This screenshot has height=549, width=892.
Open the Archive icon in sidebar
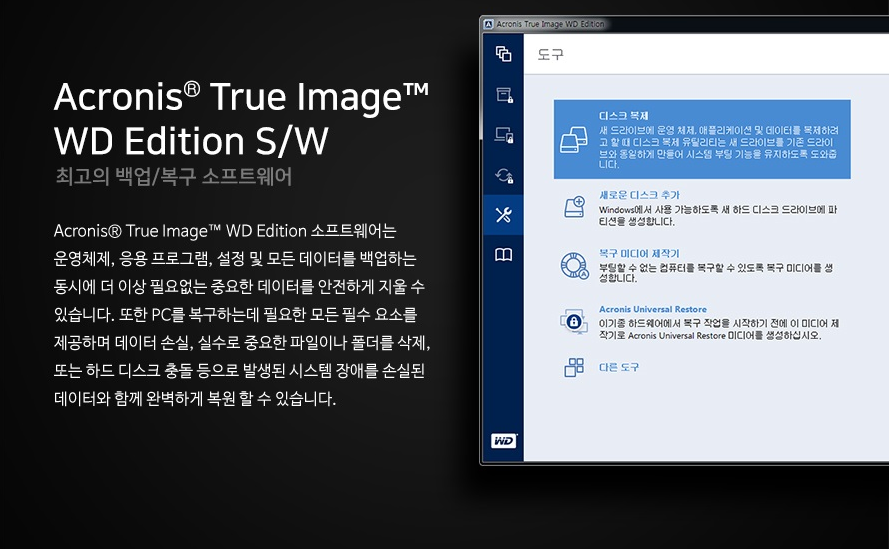coord(504,95)
